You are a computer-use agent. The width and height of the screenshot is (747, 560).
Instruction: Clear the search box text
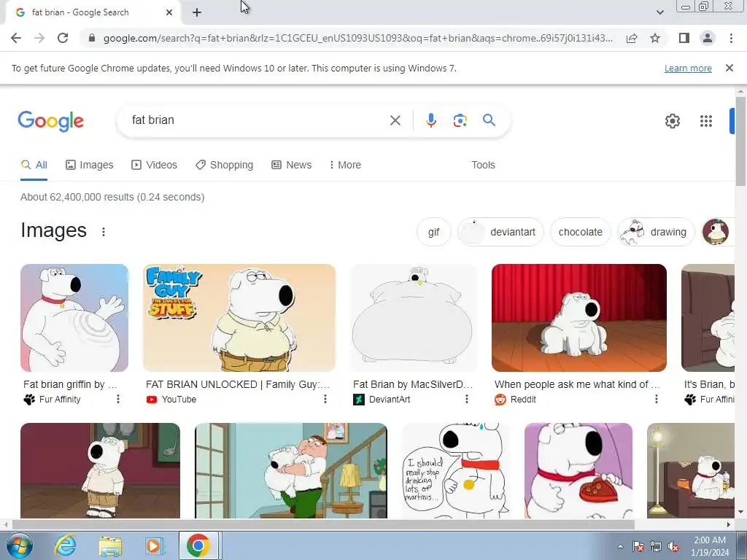(x=395, y=120)
